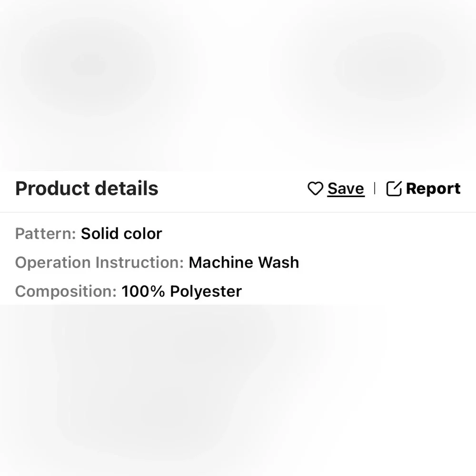Click the Pattern label
Screen dimensions: 476x476
[x=45, y=233]
